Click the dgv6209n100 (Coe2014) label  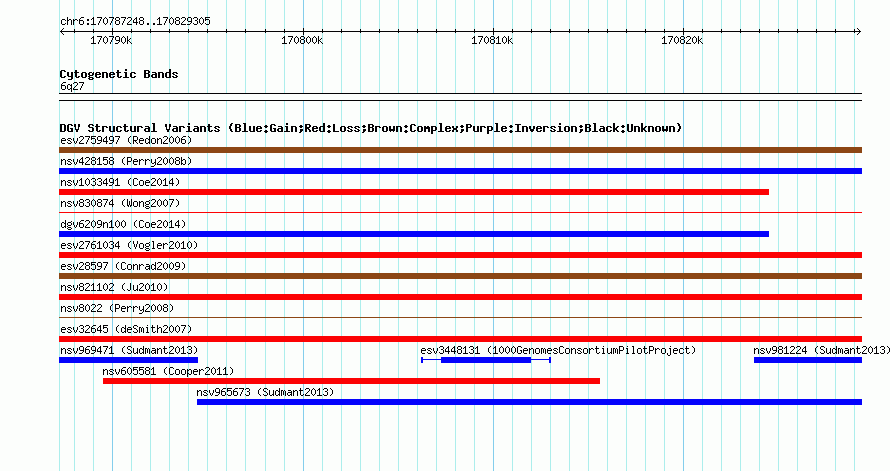tap(123, 224)
